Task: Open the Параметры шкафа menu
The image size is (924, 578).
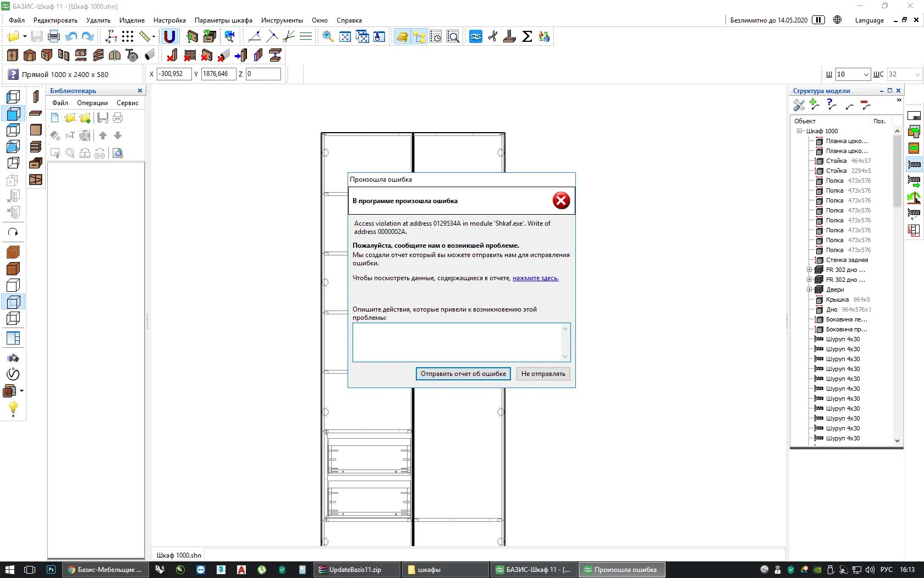Action: point(223,20)
